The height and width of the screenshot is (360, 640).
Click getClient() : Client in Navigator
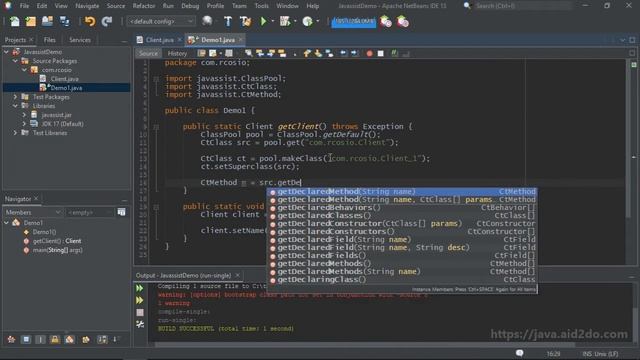click(x=57, y=241)
